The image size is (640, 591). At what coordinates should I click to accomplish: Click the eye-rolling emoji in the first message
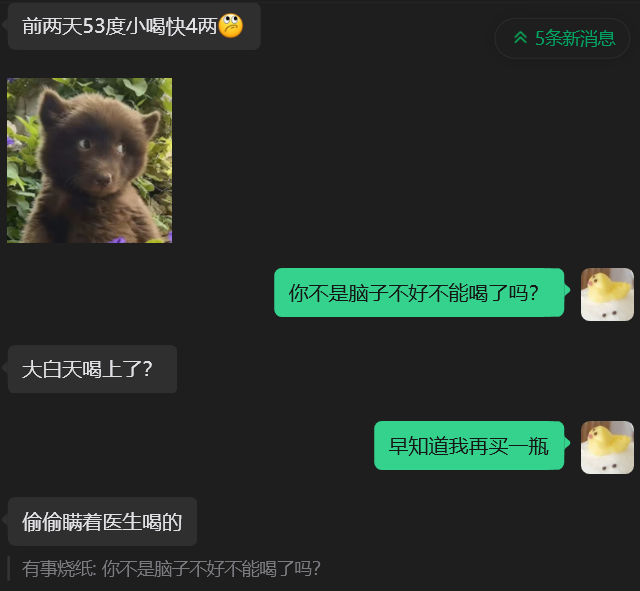tap(231, 26)
